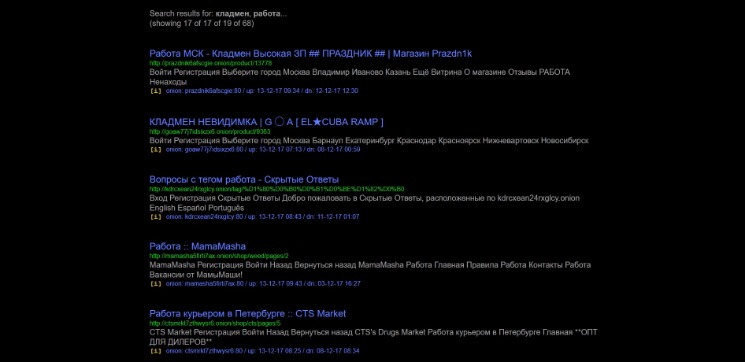Viewport: 745px width, 362px height.
Task: Click the [i] info icon under the CTS Market result
Action: [156, 351]
